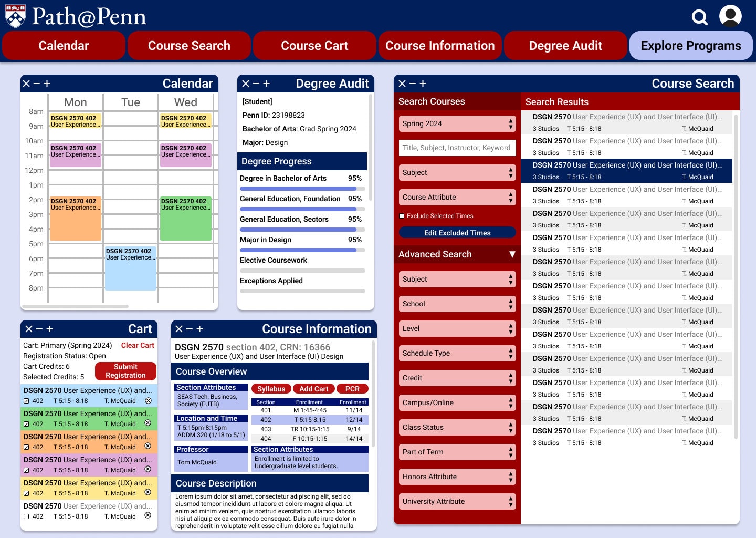Minimize the Course Information panel with its dash icon
The image size is (756, 538).
[x=190, y=329]
